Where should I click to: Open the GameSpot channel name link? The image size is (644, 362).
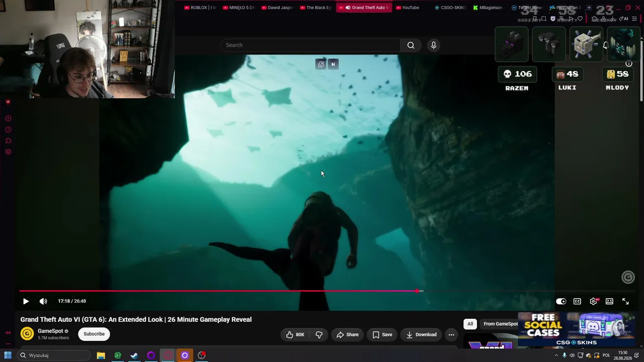point(50,331)
